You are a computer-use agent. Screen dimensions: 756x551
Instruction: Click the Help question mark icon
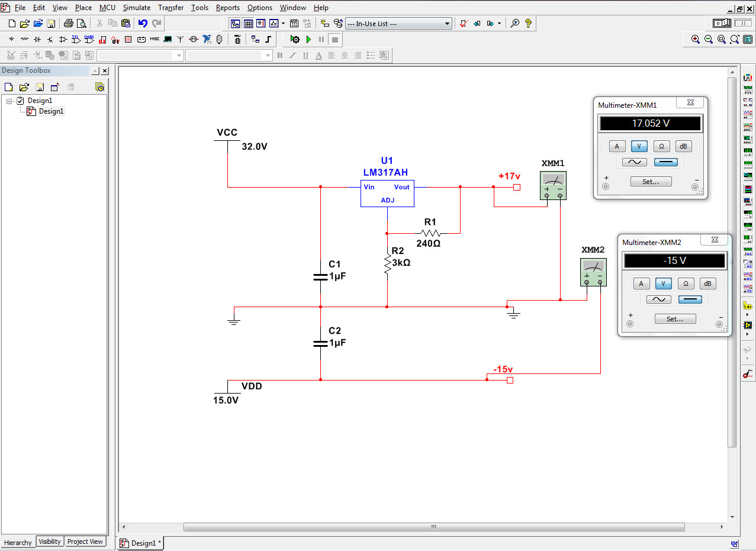click(528, 24)
